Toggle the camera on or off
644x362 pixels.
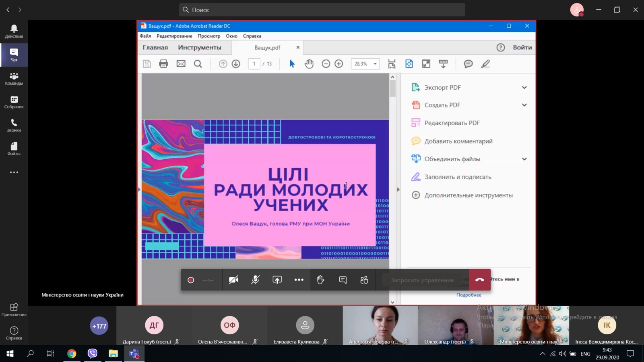(233, 280)
